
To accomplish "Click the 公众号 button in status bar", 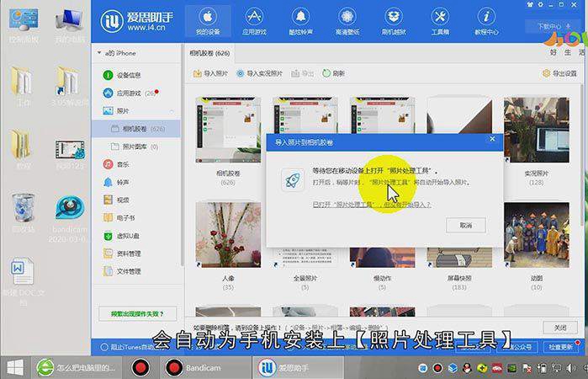I will pyautogui.click(x=516, y=347).
